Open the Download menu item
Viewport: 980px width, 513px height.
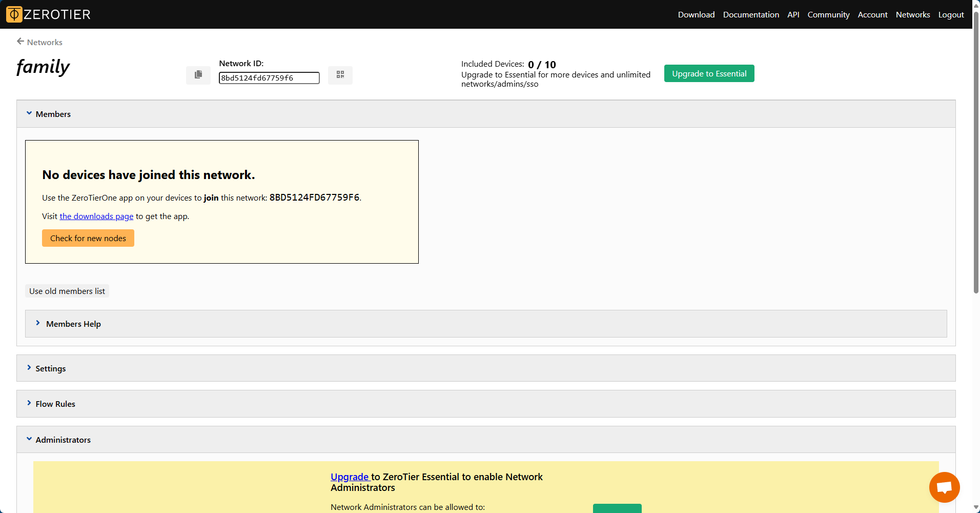coord(696,14)
